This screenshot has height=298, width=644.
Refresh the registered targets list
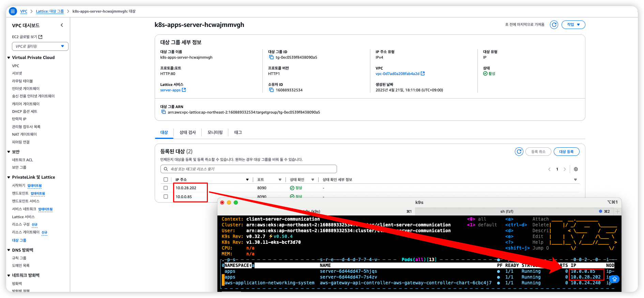(x=519, y=152)
